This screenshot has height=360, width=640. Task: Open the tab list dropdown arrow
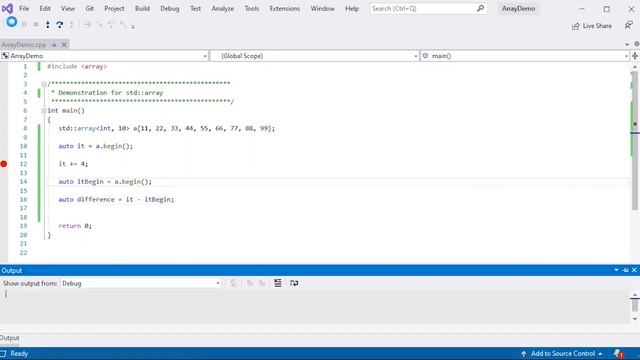pyautogui.click(x=627, y=44)
